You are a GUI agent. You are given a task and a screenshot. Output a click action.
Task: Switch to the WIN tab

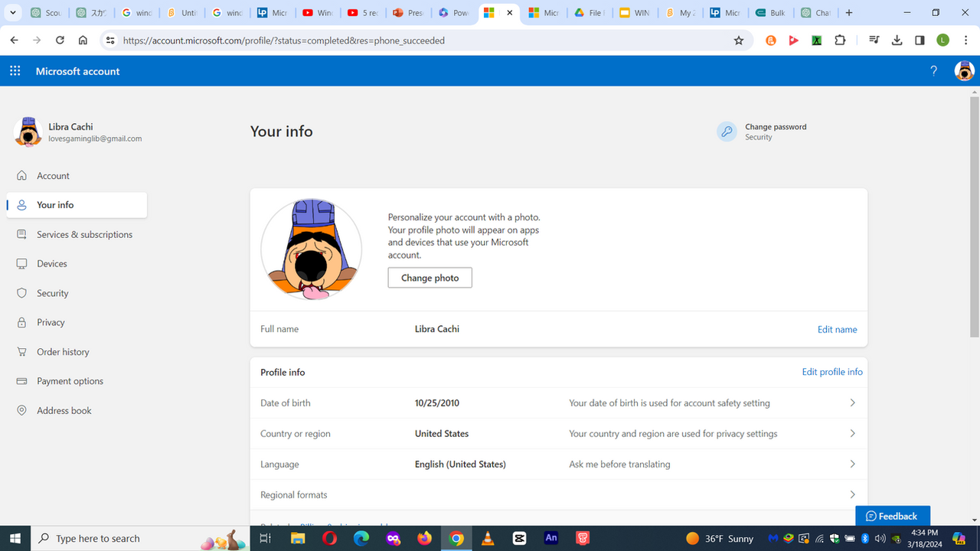pos(635,13)
